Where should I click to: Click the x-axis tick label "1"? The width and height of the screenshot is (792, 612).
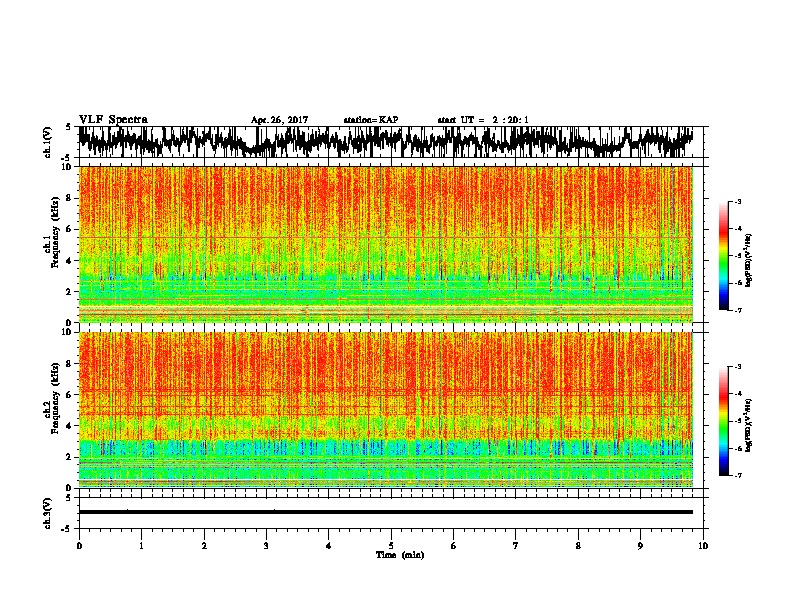click(141, 546)
